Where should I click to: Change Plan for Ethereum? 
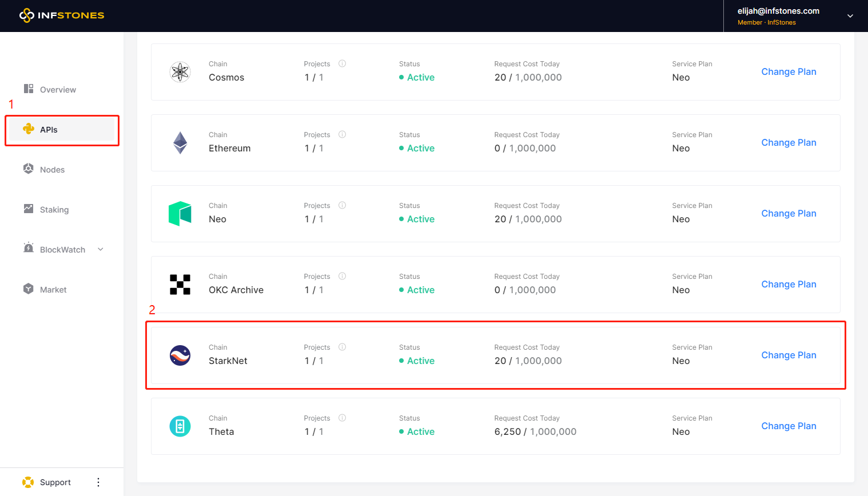(x=789, y=142)
